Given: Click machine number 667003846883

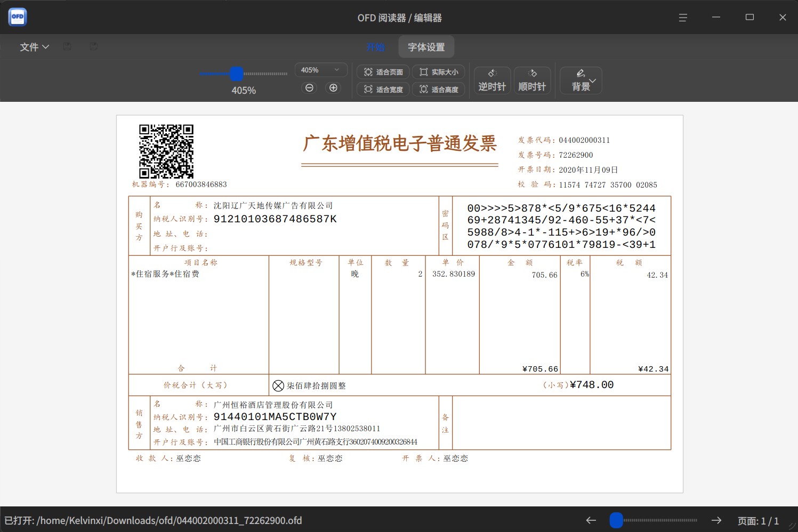Looking at the screenshot, I should coord(201,184).
